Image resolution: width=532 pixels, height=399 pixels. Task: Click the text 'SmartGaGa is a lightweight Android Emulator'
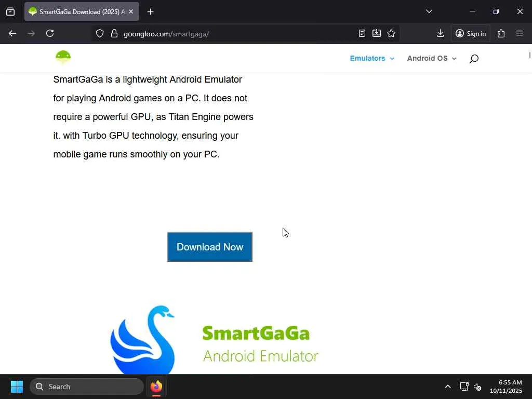click(148, 79)
